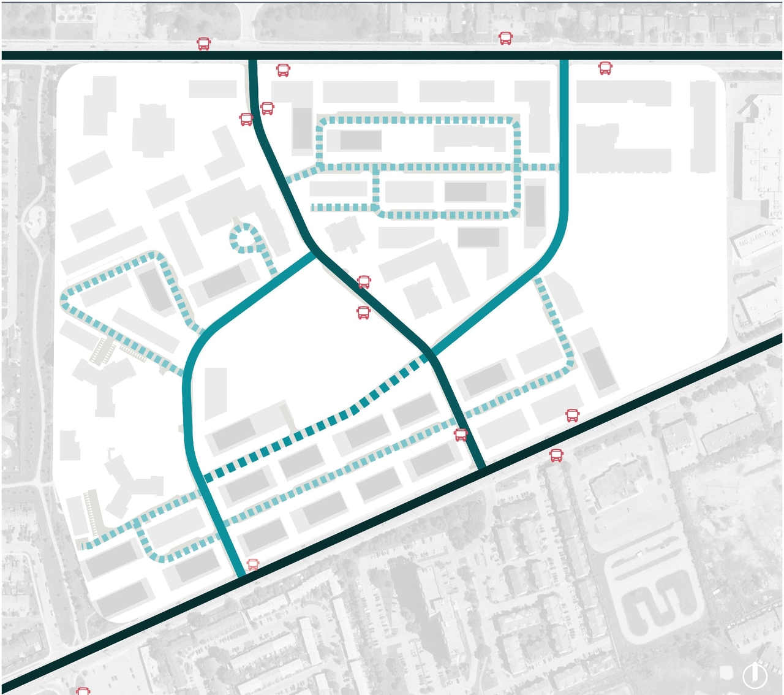Screen dimensions: 784x695
Task: Click the bus stop at the mid-south intersection
Action: pyautogui.click(x=460, y=435)
